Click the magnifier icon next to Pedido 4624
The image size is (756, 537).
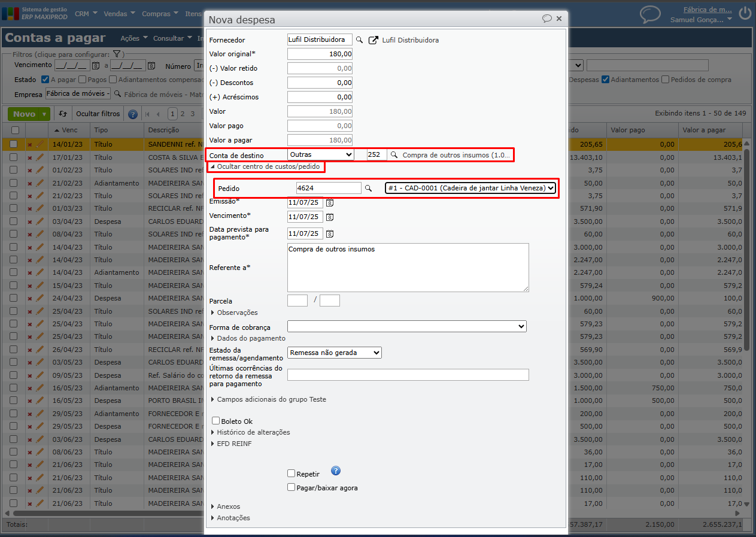coord(369,188)
